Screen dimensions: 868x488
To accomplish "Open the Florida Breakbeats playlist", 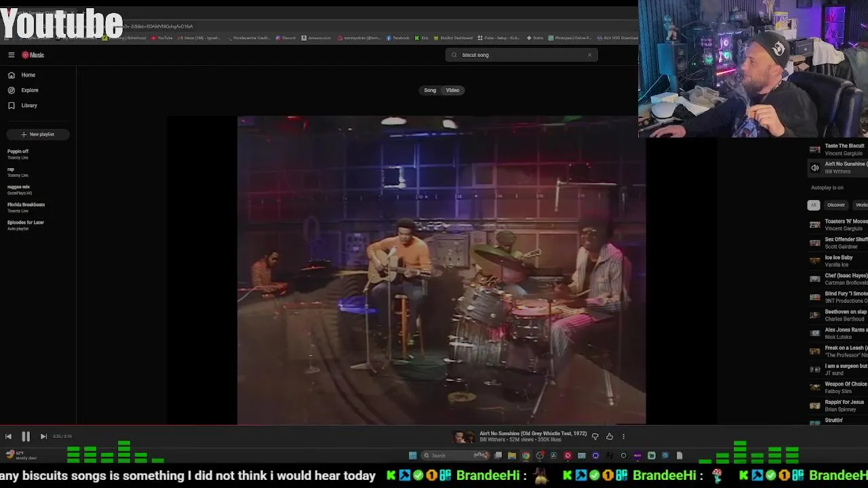I will click(x=26, y=207).
